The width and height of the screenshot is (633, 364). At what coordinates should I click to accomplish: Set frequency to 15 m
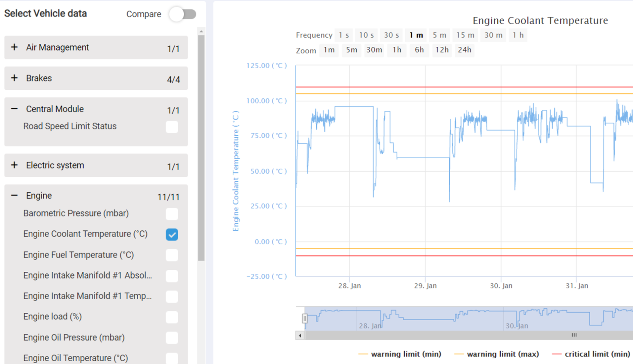pyautogui.click(x=465, y=35)
